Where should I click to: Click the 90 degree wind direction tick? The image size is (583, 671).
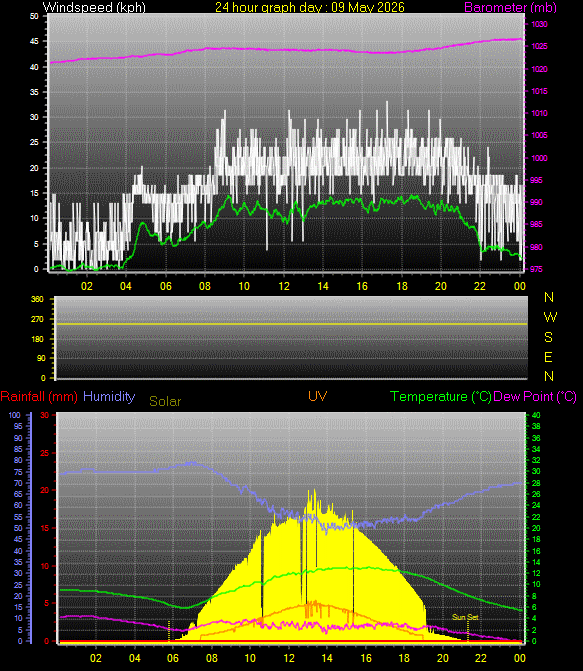point(41,358)
